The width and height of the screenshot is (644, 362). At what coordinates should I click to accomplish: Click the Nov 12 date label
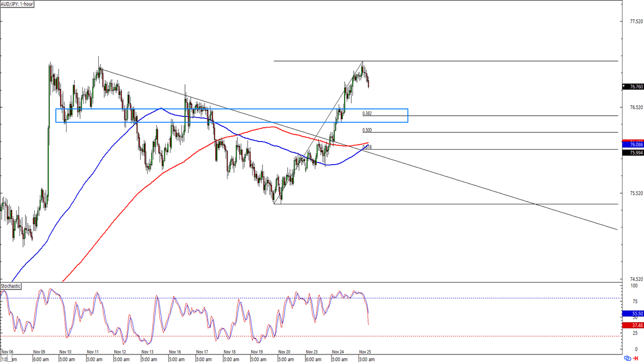click(x=120, y=353)
